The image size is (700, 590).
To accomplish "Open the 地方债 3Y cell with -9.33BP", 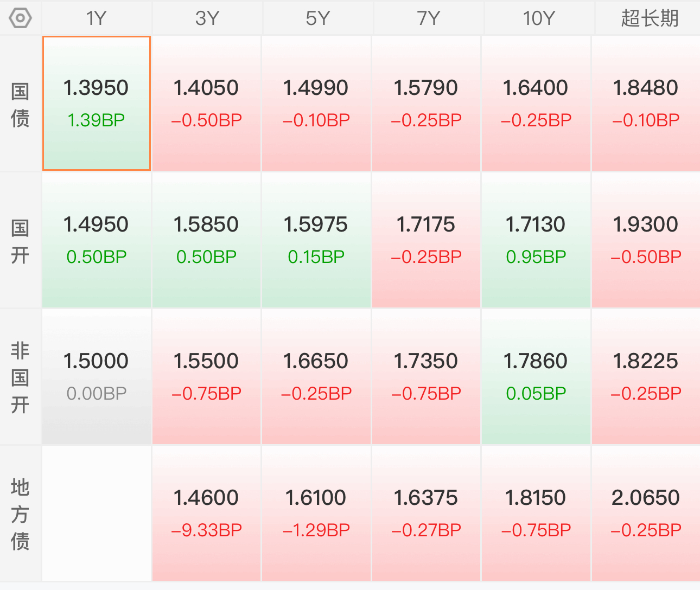I will tap(206, 514).
